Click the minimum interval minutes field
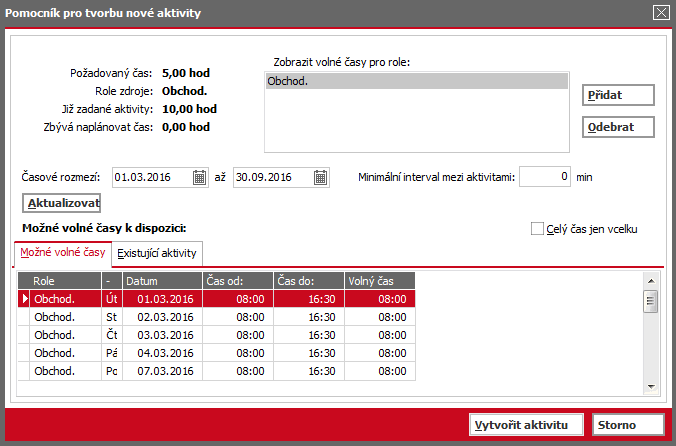 (545, 177)
